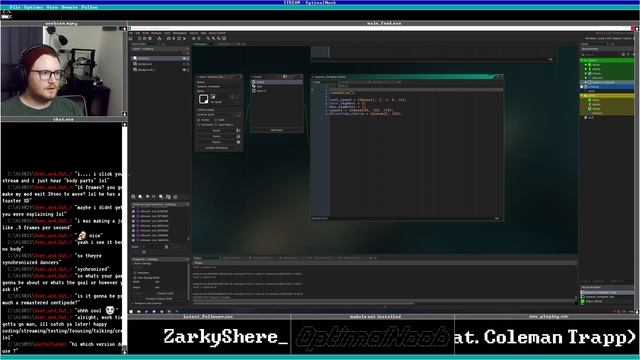Open the Options menu in STREAM frame
The height and width of the screenshot is (360, 640).
coord(33,7)
